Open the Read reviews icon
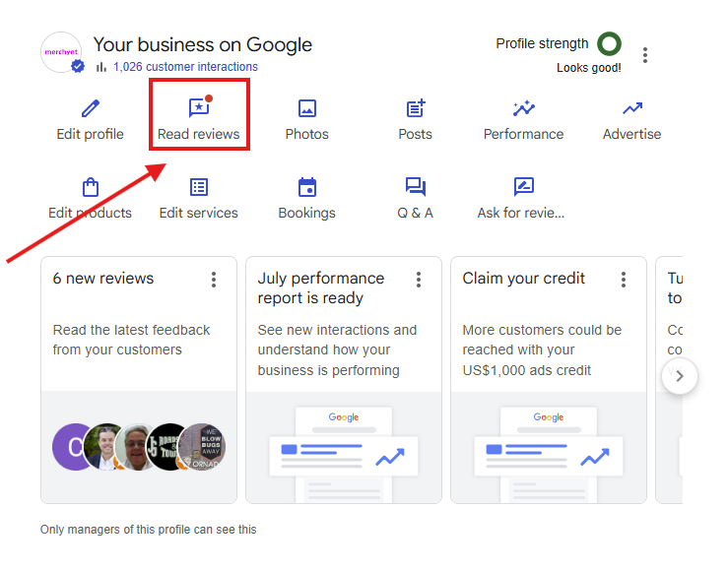This screenshot has height=572, width=728. pyautogui.click(x=200, y=107)
